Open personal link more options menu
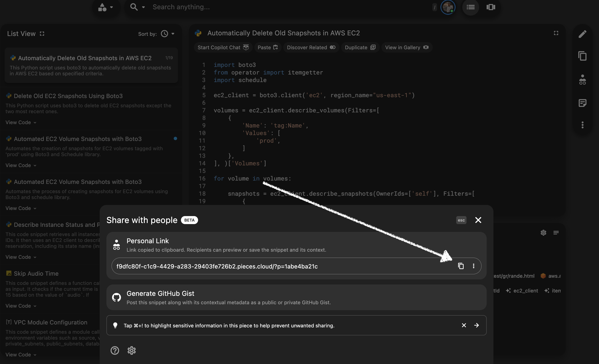 tap(473, 266)
